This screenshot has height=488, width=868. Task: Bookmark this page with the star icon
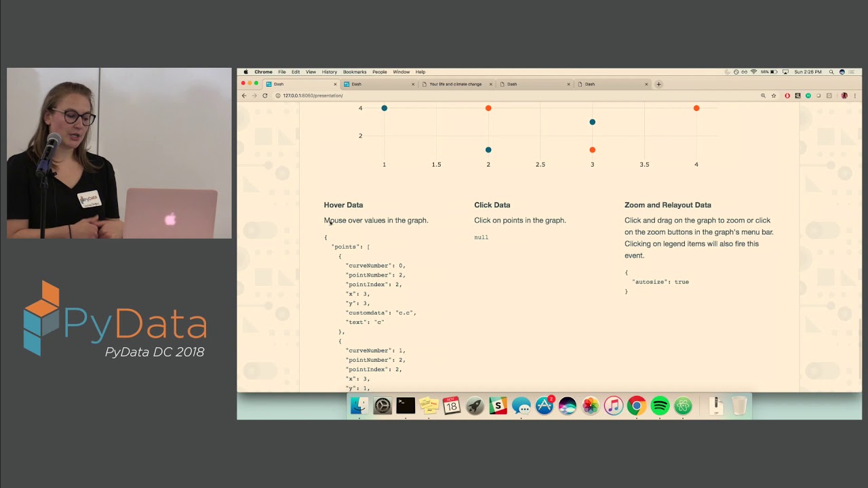point(774,96)
